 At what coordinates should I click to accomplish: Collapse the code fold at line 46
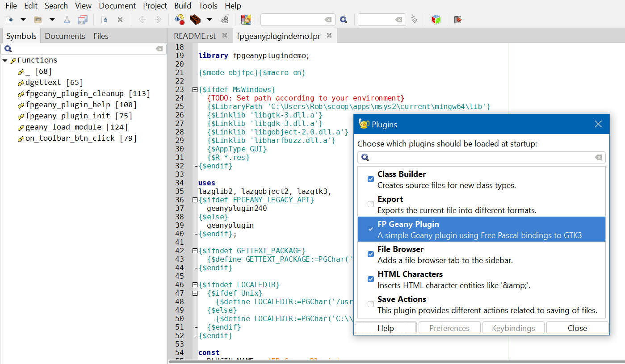coord(195,285)
